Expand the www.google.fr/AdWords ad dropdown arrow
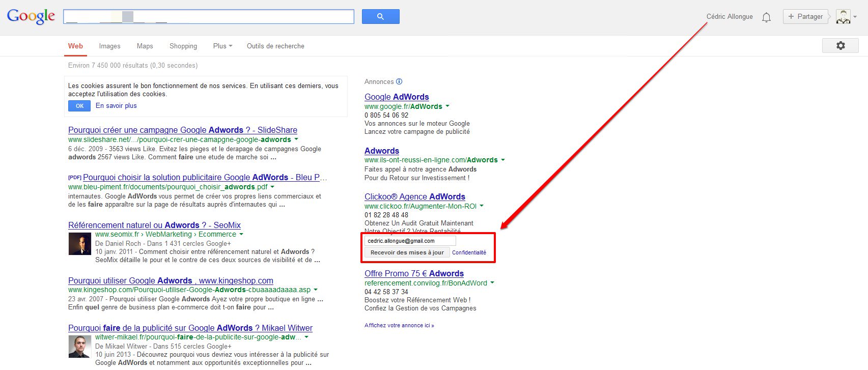Viewport: 868px width, 370px height. pyautogui.click(x=447, y=106)
